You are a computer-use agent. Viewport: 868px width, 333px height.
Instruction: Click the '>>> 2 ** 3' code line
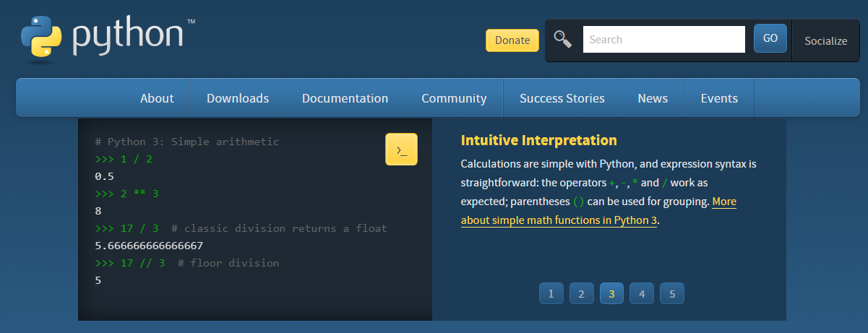tap(126, 194)
